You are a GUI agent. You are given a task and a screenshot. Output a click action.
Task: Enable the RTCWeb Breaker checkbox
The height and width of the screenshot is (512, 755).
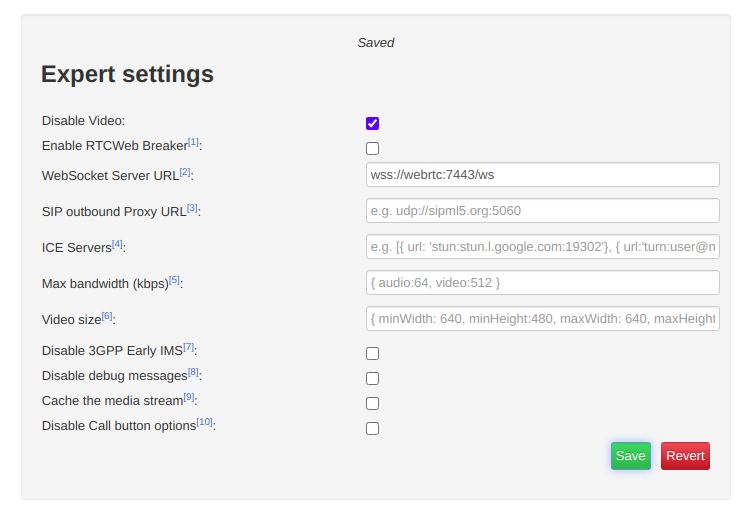(x=372, y=148)
